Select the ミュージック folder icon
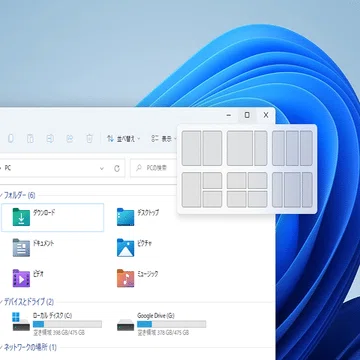360x360 pixels. [x=126, y=278]
